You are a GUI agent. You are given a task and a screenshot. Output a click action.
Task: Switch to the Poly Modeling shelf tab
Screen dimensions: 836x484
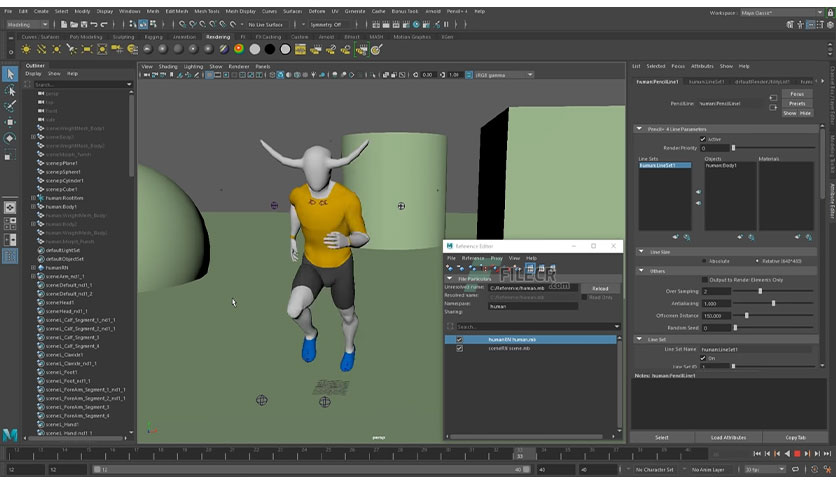(x=86, y=37)
